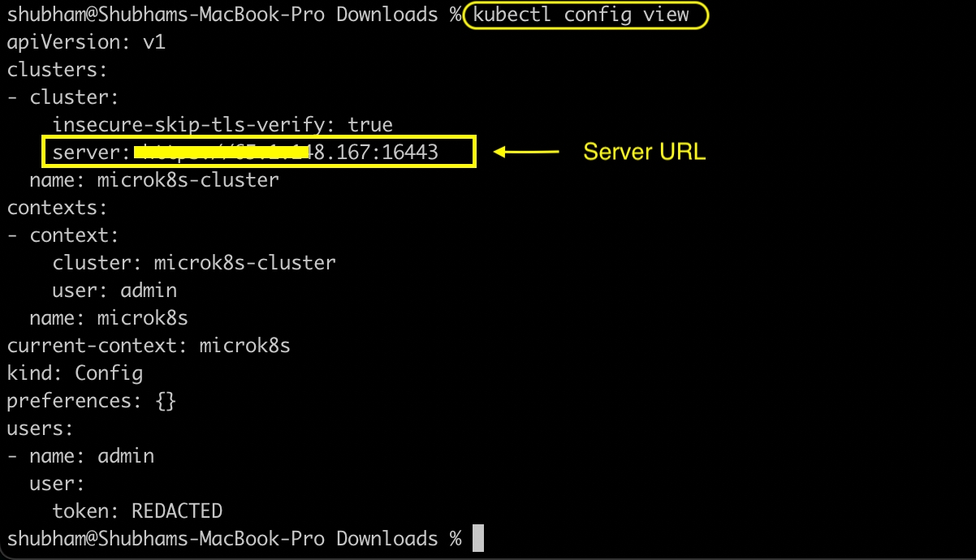
Task: Click the current-context: microk8s line
Action: click(x=149, y=346)
